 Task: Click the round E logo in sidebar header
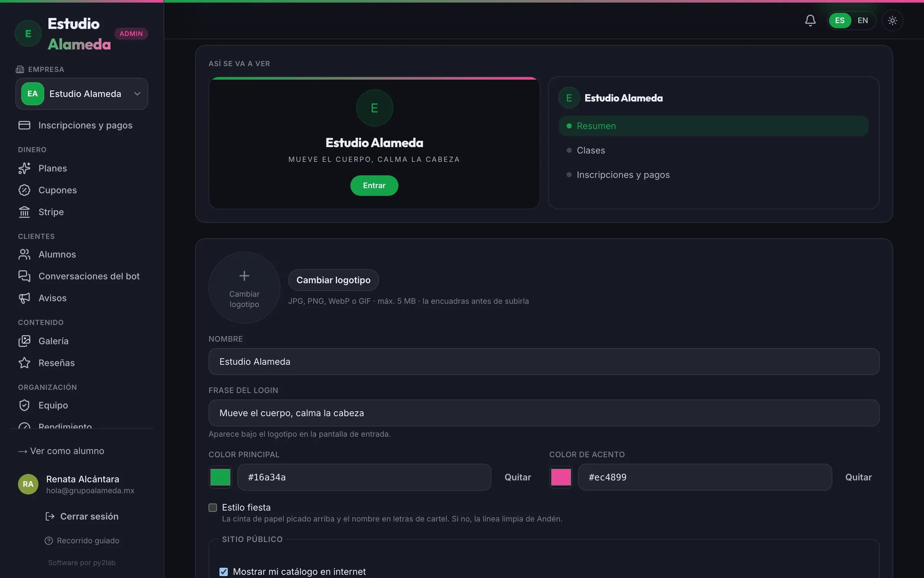28,34
